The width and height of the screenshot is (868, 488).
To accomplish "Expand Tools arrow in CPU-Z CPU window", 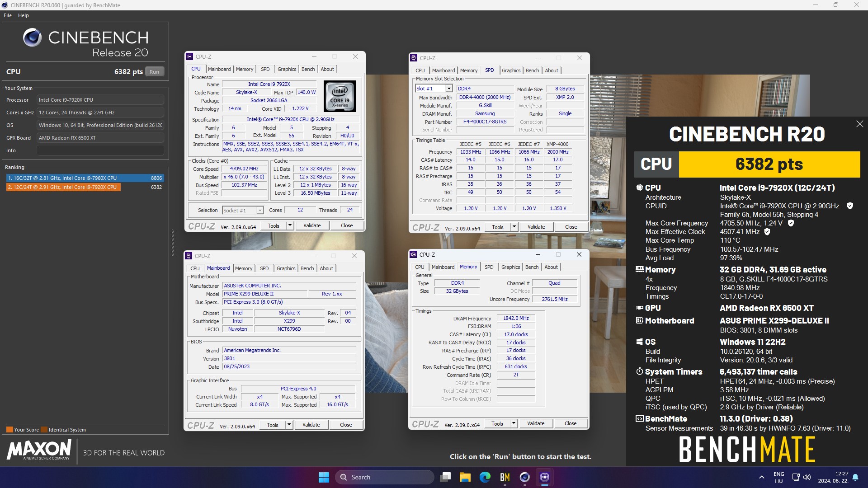I will tap(290, 225).
